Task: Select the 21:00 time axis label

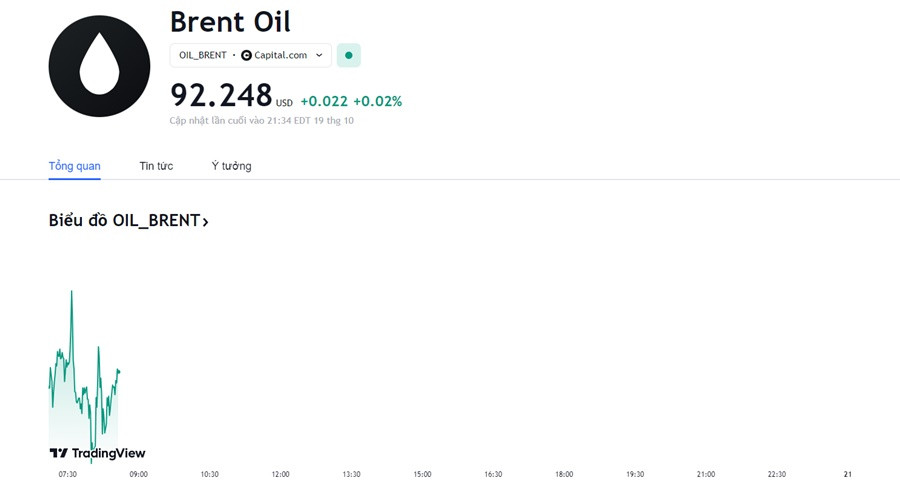Action: (x=706, y=474)
